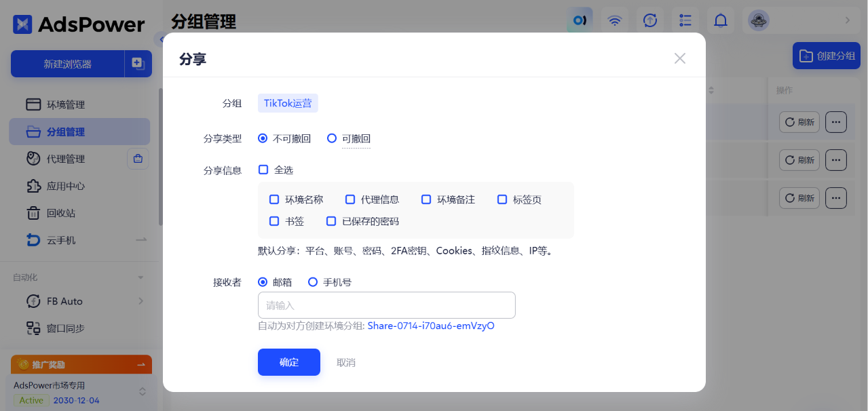Open the task list icon in header
Image resolution: width=868 pixels, height=411 pixels.
coord(685,20)
